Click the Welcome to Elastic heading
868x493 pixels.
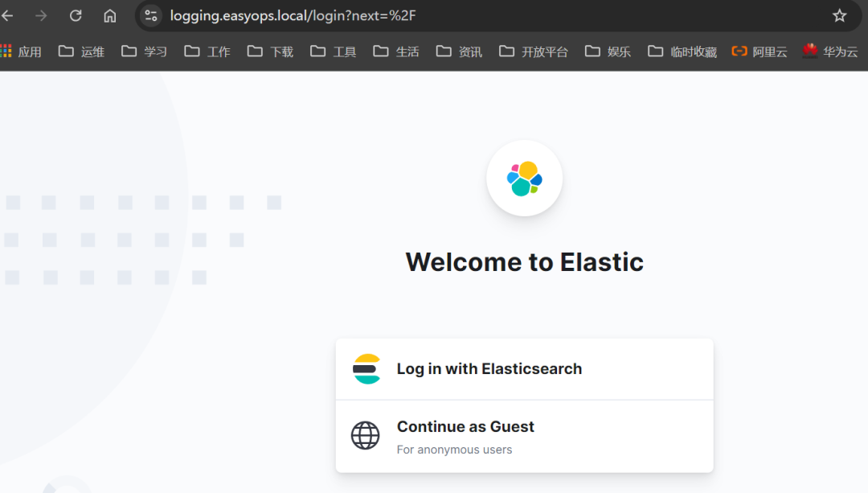point(524,262)
